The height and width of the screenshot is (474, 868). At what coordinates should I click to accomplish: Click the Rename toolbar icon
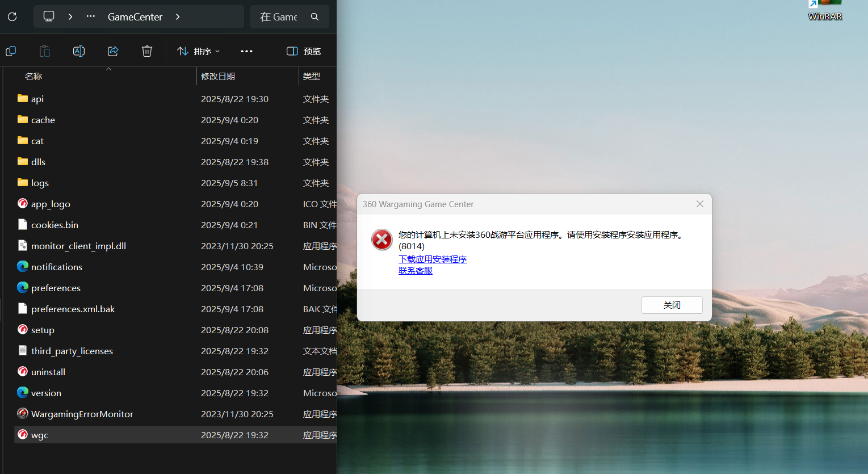pyautogui.click(x=79, y=51)
